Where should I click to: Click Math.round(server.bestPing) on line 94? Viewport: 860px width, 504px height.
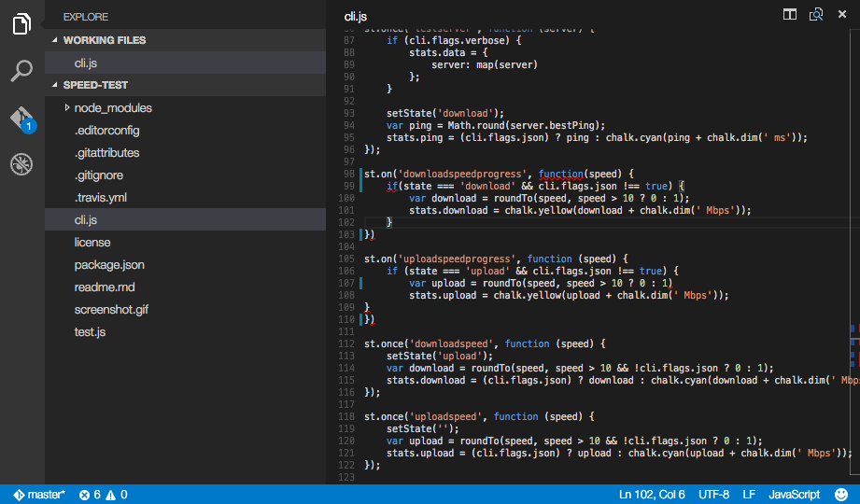526,125
